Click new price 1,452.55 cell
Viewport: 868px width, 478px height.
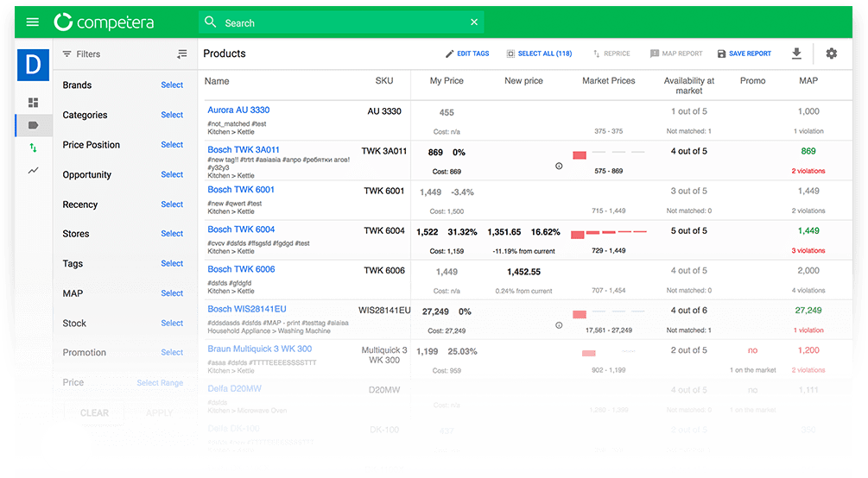(523, 272)
